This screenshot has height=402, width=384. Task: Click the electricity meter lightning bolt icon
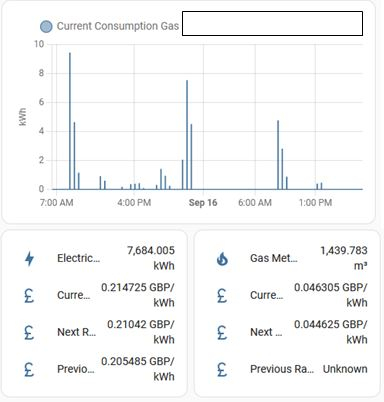pos(30,258)
